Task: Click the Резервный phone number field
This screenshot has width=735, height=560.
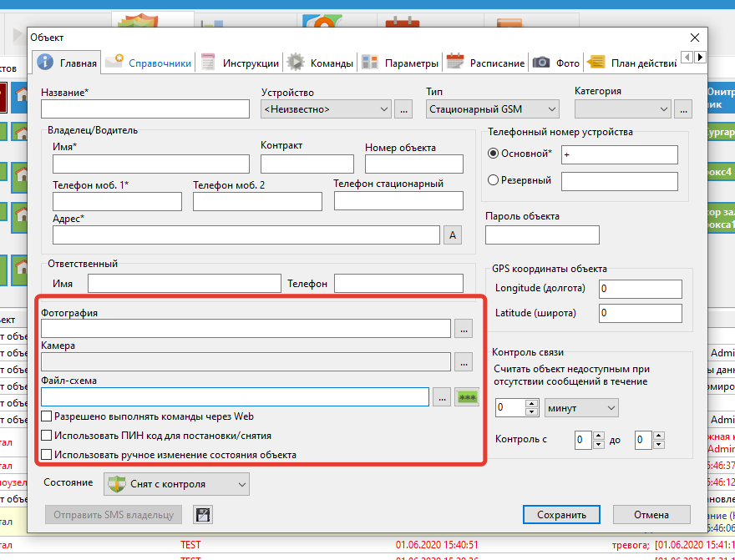Action: (x=620, y=182)
